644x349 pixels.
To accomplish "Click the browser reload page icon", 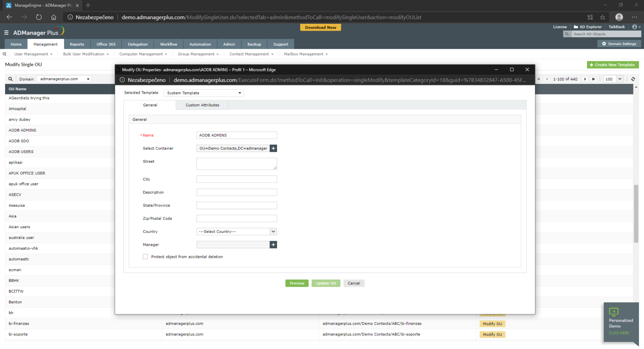I will [x=39, y=17].
